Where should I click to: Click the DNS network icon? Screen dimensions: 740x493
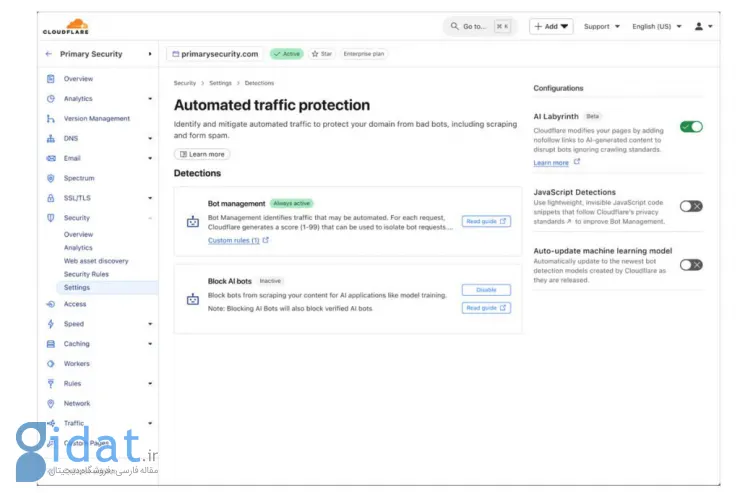(x=50, y=138)
